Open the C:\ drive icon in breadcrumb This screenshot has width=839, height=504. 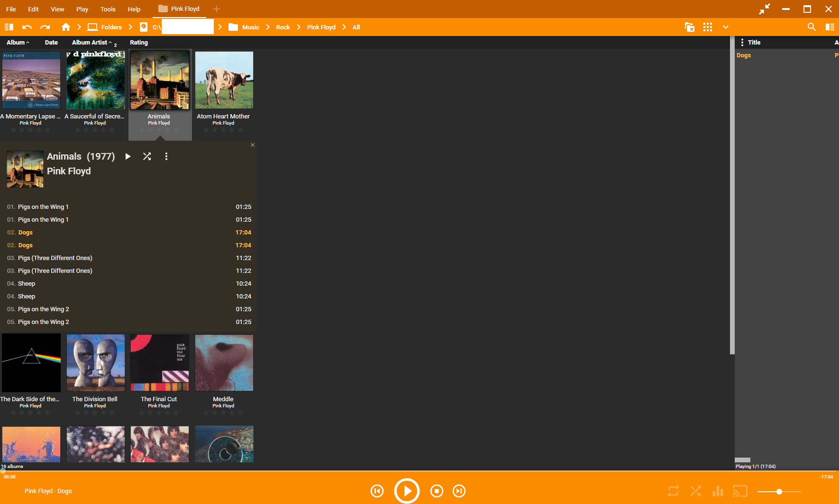pos(144,27)
